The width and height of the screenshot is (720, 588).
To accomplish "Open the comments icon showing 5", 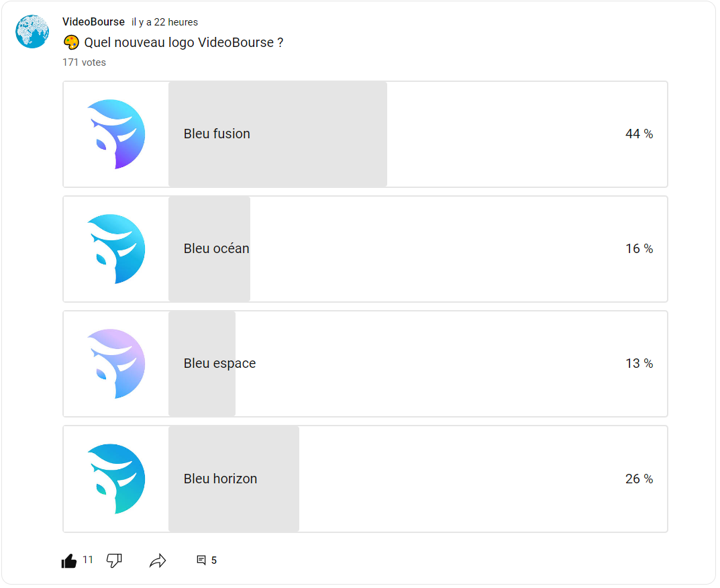I will [x=201, y=560].
